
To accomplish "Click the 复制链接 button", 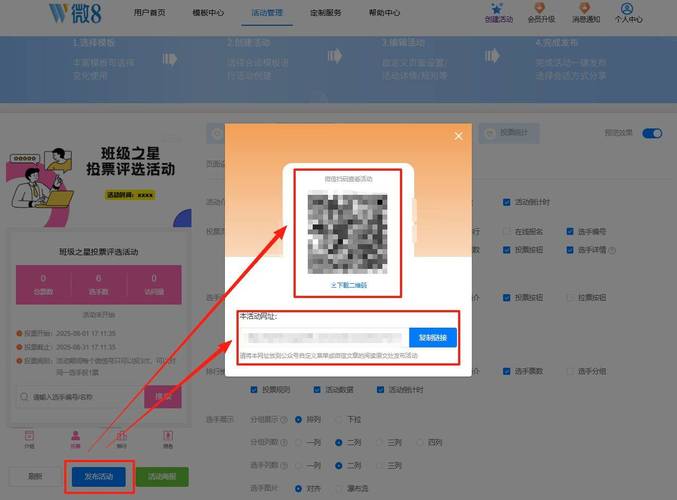I will pos(433,338).
